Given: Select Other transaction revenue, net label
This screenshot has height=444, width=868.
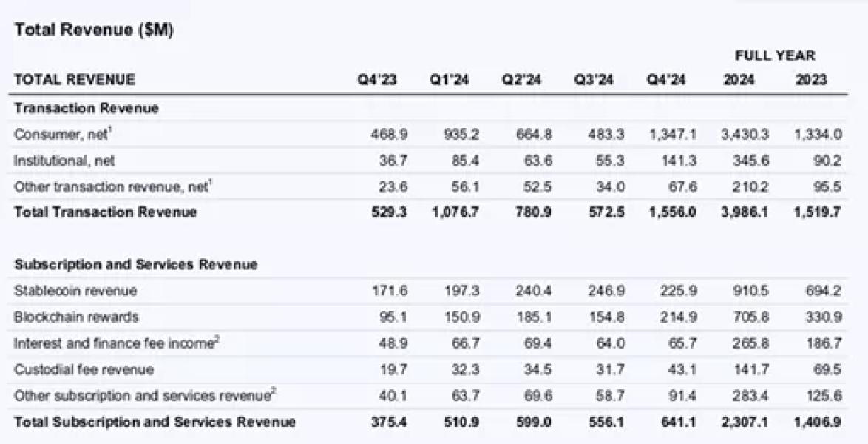Looking at the screenshot, I should pyautogui.click(x=112, y=186).
